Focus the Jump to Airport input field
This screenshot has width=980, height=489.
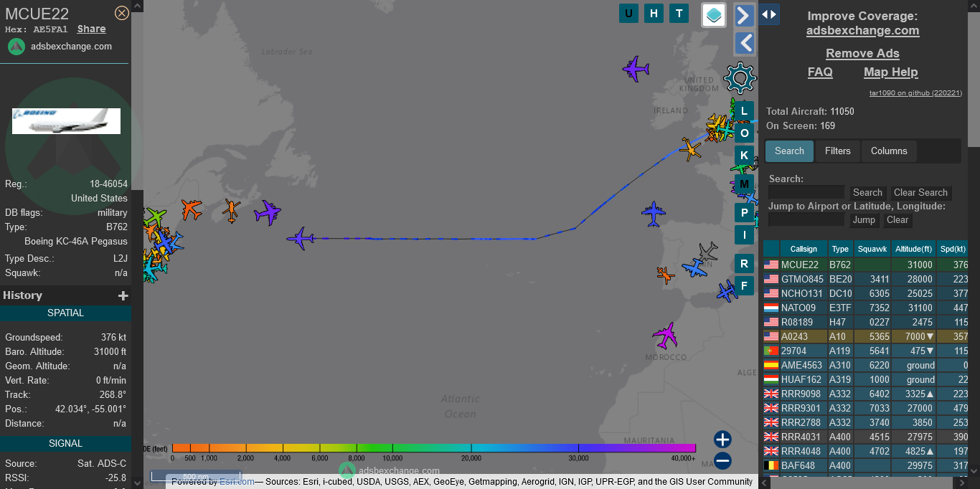click(x=806, y=219)
